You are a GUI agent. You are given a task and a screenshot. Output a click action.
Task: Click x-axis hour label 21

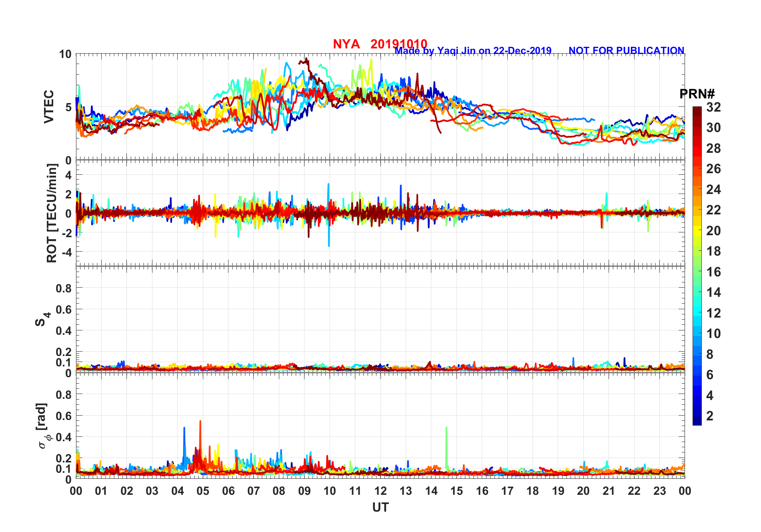[x=609, y=491]
